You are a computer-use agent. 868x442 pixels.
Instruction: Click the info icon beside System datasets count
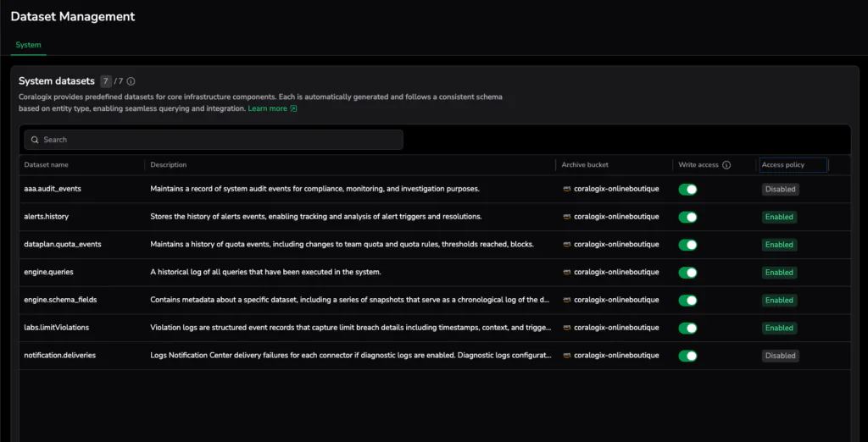coord(131,82)
